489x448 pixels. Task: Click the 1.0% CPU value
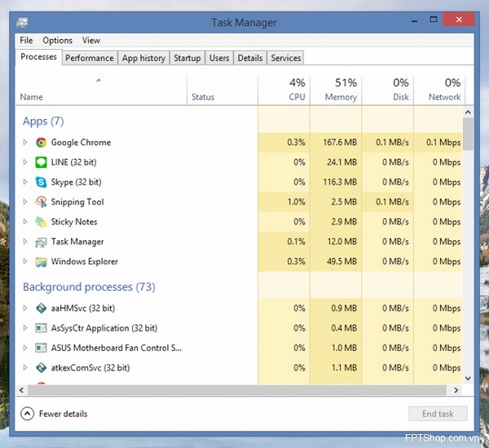coord(297,202)
